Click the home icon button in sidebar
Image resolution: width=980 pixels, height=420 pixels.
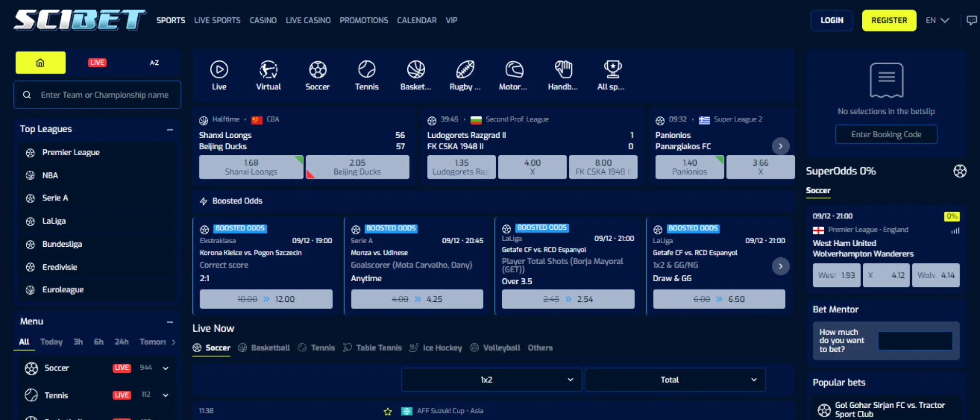pyautogui.click(x=40, y=63)
